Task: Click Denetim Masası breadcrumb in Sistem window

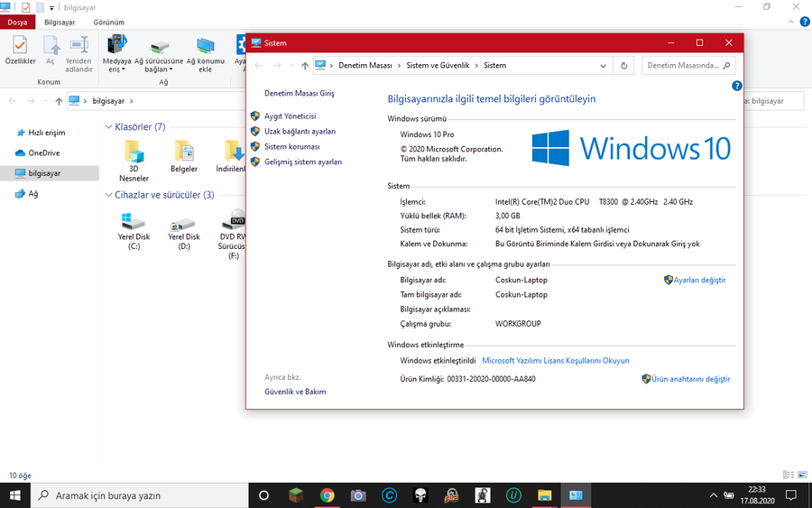Action: [365, 65]
